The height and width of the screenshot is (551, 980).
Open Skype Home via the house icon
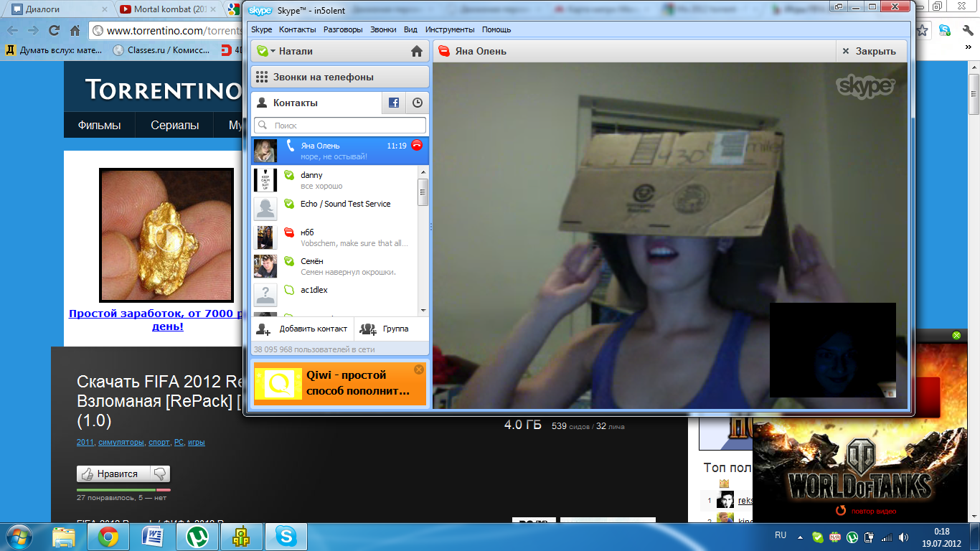click(417, 52)
